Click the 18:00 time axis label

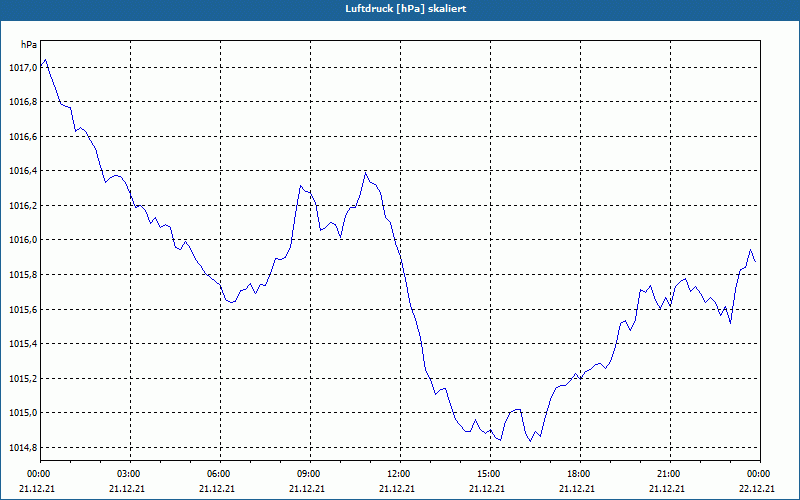pyautogui.click(x=580, y=474)
